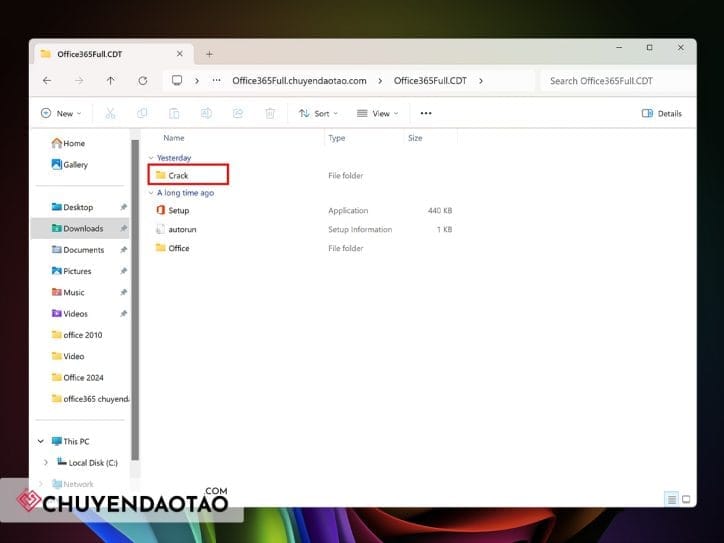The image size is (724, 543).
Task: Click the navigation pane vertical scrollbar
Action: pos(135,300)
